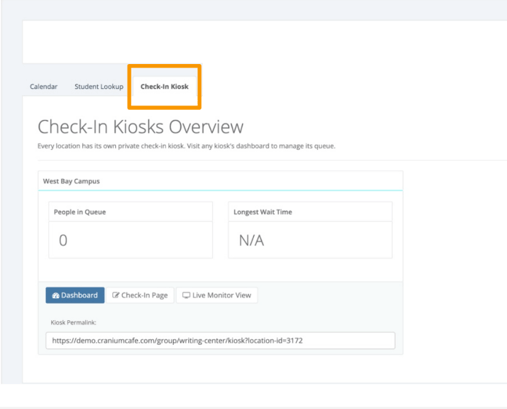Open the Calendar tab
The height and width of the screenshot is (409, 507).
click(x=44, y=87)
